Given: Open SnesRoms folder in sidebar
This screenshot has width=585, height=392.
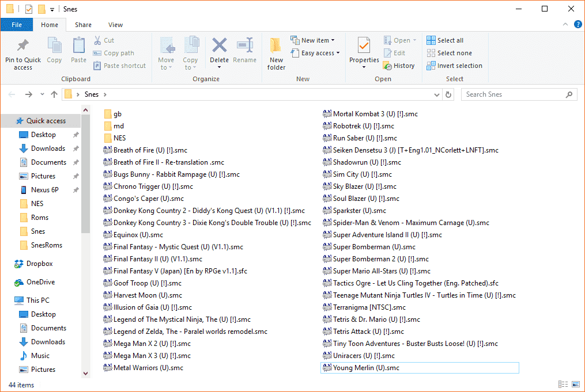Looking at the screenshot, I should click(41, 245).
